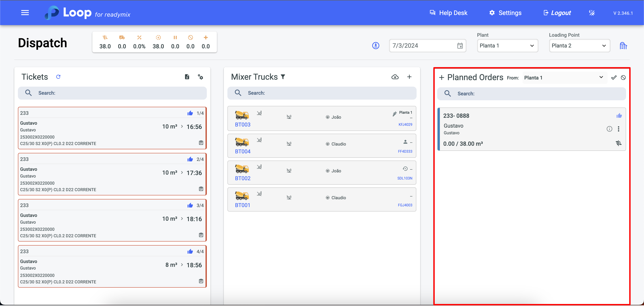
Task: Toggle the theme icon in the header
Action: 592,13
